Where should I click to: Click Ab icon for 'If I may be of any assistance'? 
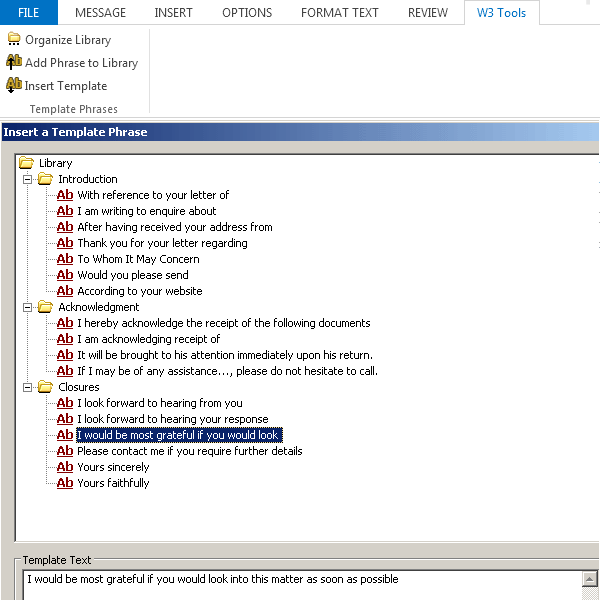[x=65, y=371]
